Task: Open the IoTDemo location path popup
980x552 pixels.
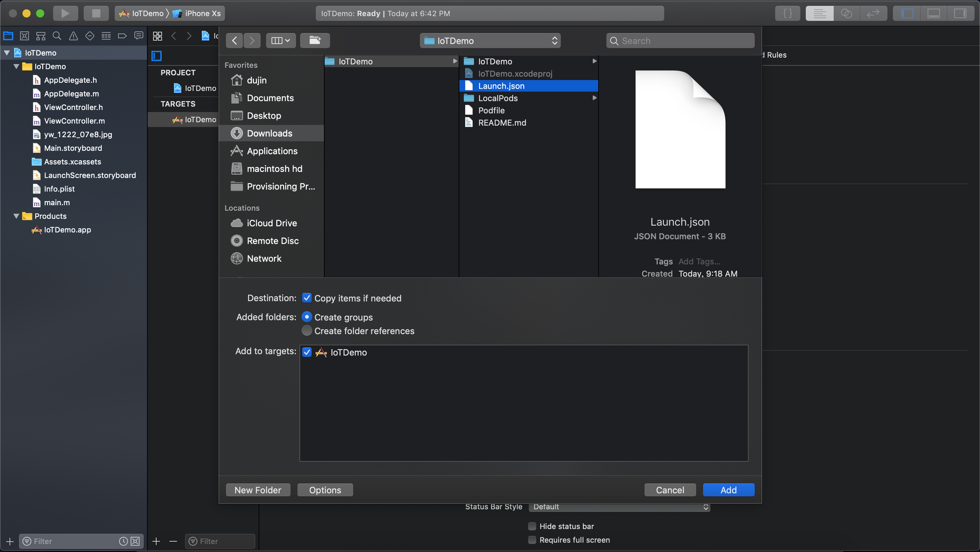Action: [490, 41]
